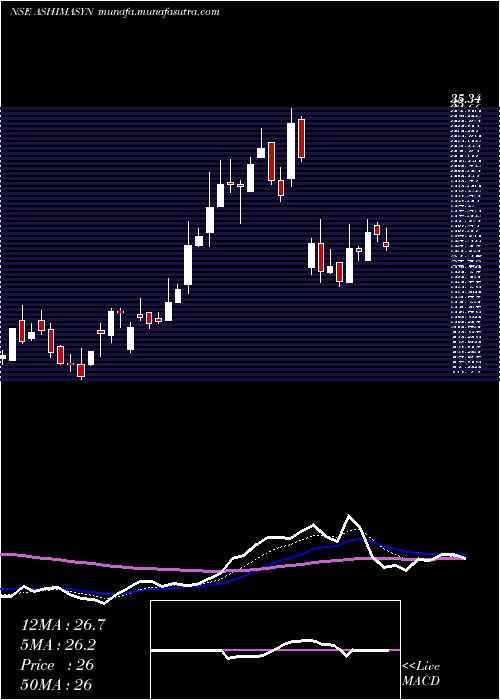Click inside the MACD indicator box
The image size is (500, 700).
click(x=275, y=650)
